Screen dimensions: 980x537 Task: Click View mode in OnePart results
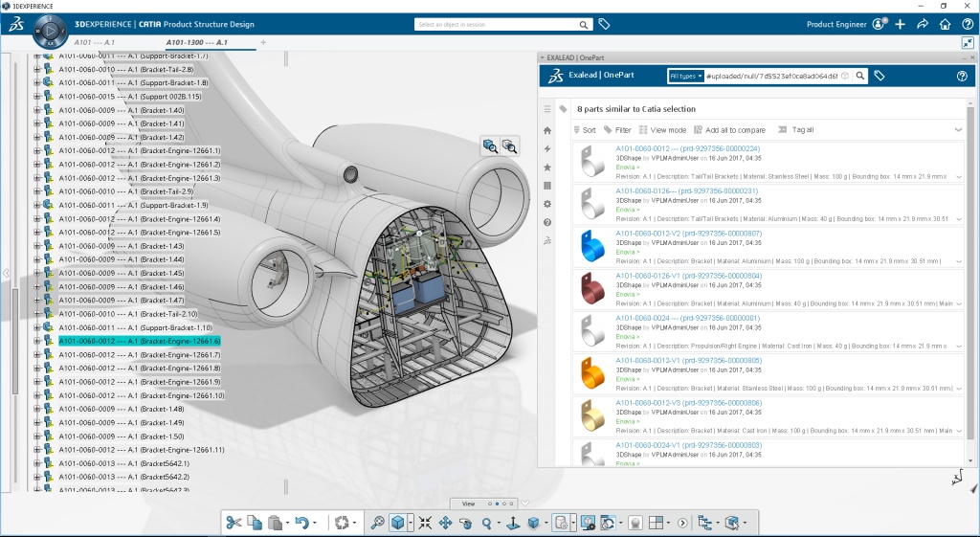662,130
